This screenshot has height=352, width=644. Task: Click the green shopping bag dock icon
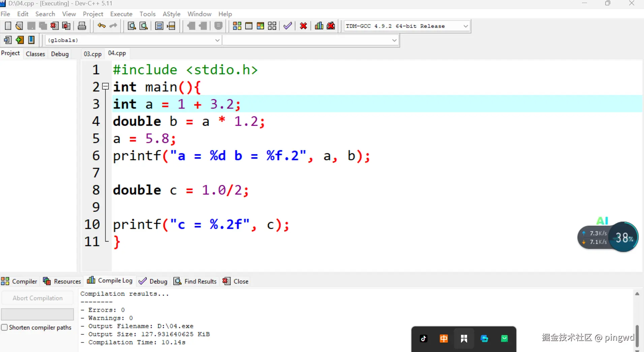point(504,339)
